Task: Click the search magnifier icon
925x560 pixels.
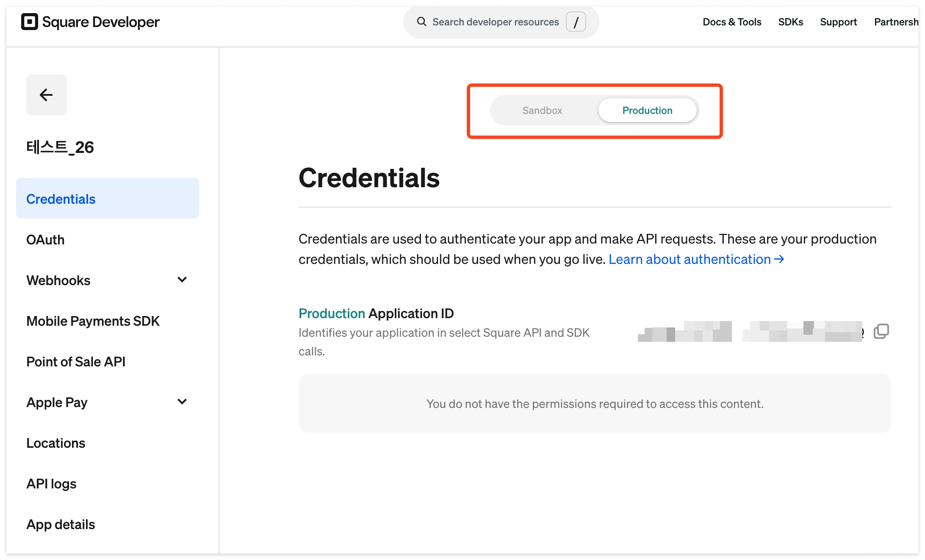Action: pos(421,22)
